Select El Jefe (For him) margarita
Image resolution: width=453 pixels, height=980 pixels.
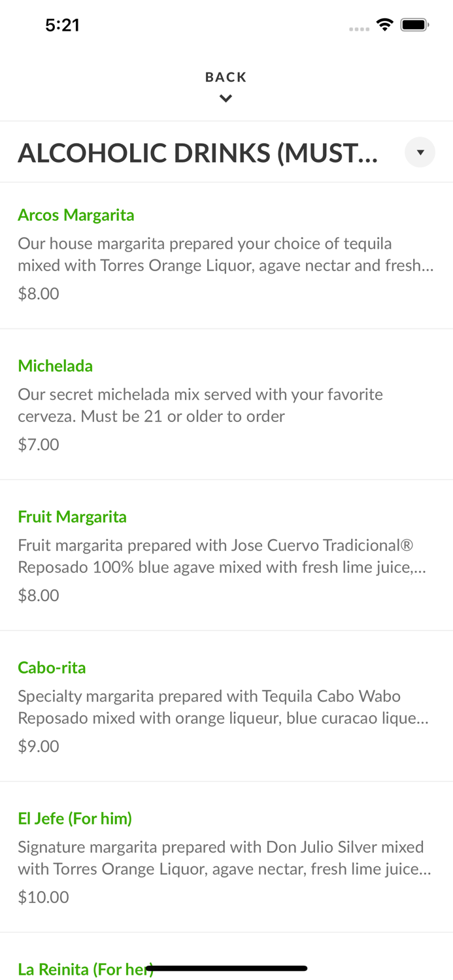[75, 818]
